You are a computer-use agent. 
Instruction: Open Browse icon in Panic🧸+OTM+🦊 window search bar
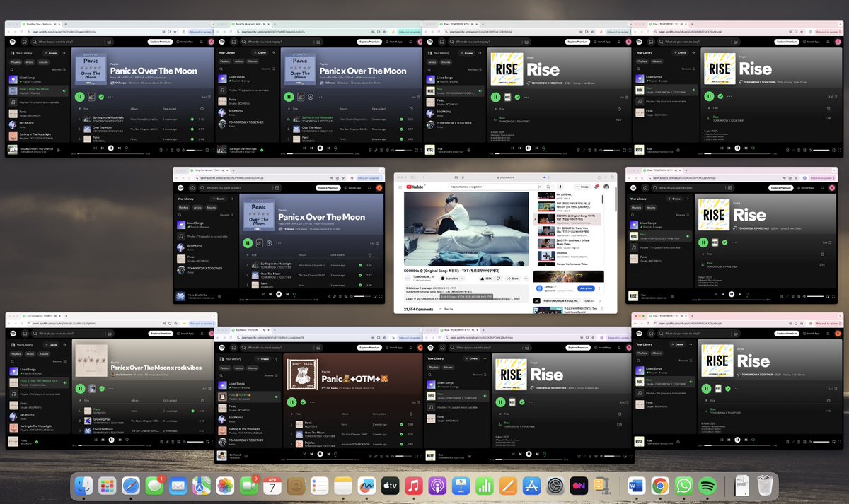tap(318, 348)
